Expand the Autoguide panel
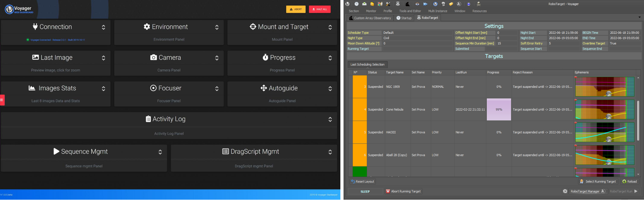The height and width of the screenshot is (201, 644). point(330,89)
